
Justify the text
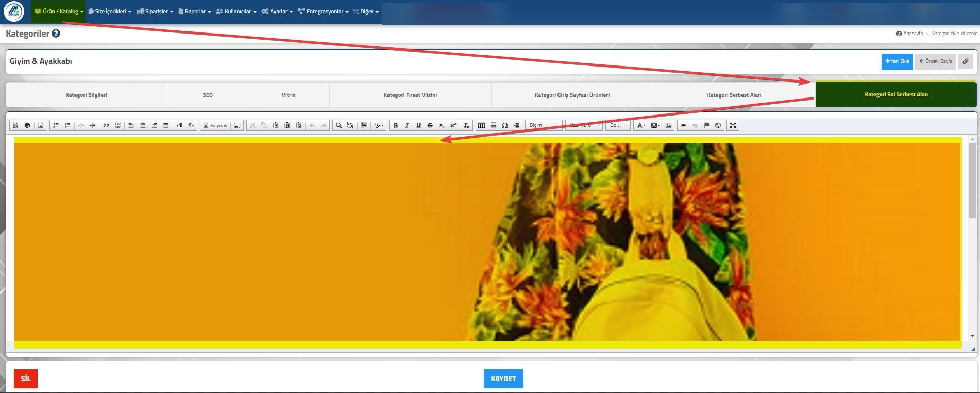tap(166, 125)
